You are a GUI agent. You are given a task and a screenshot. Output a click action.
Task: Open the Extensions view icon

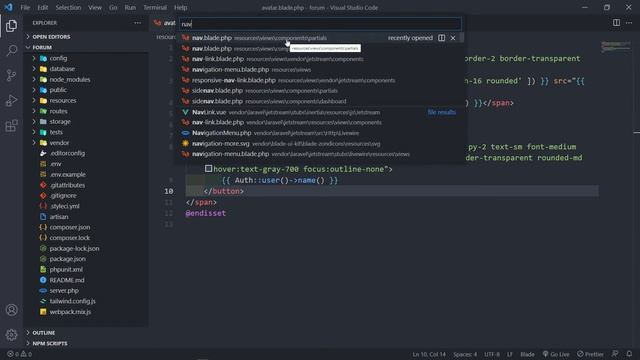pyautogui.click(x=11, y=125)
